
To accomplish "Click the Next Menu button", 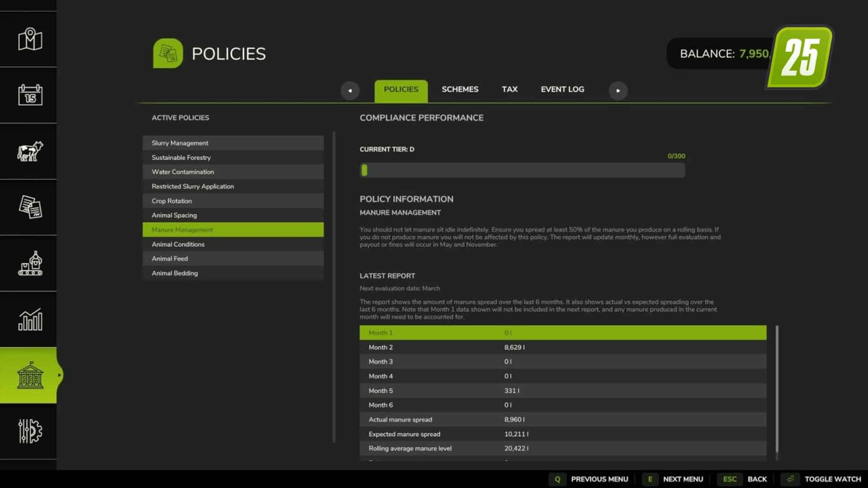I will (x=683, y=479).
